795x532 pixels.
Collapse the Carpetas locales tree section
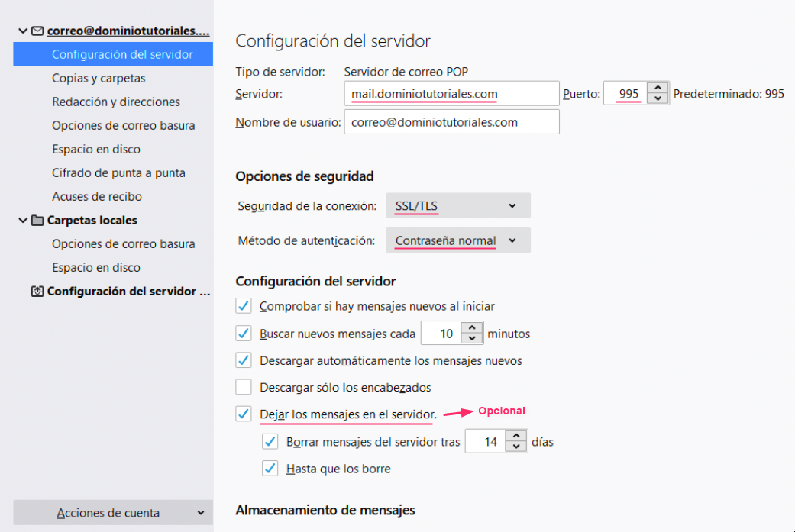pos(23,221)
